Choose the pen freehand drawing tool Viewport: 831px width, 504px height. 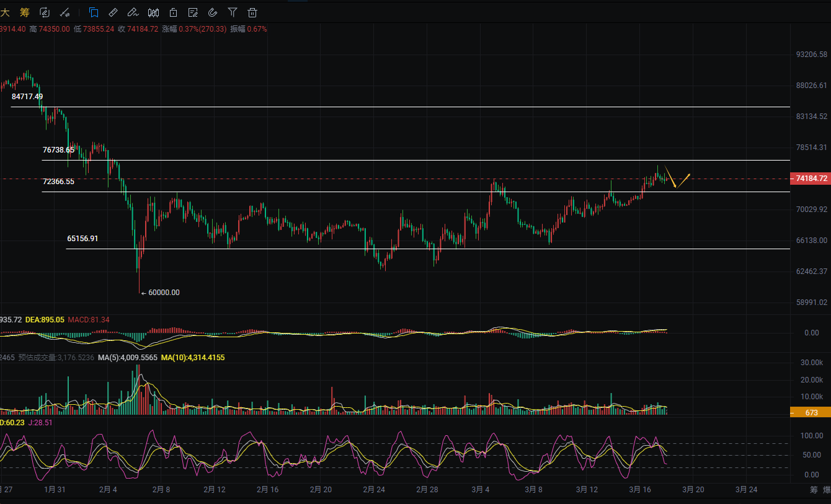pos(132,12)
